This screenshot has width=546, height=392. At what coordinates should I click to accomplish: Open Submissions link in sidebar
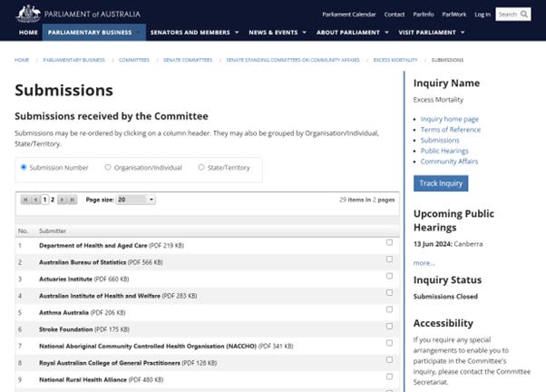(x=440, y=140)
